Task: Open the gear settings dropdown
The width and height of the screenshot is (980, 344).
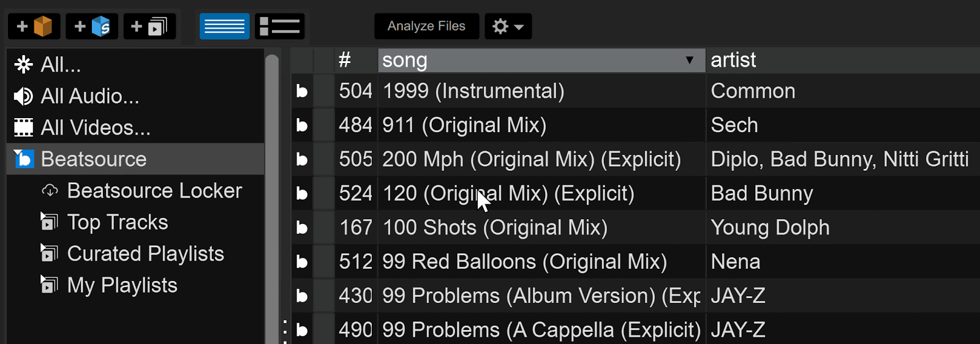Action: click(508, 26)
